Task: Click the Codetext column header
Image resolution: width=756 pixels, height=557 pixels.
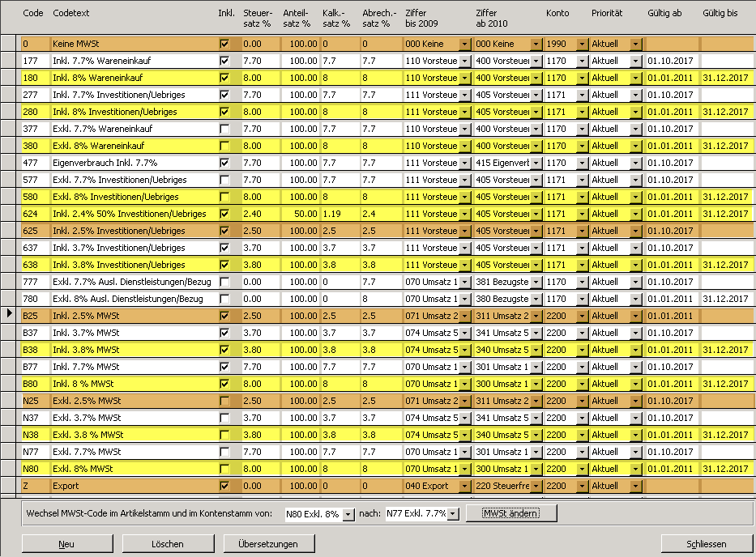Action: [72, 14]
